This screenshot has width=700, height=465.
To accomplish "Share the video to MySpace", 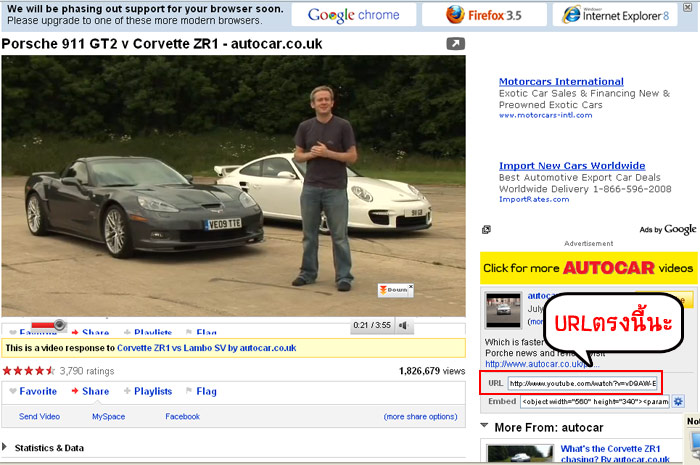I will pyautogui.click(x=108, y=416).
